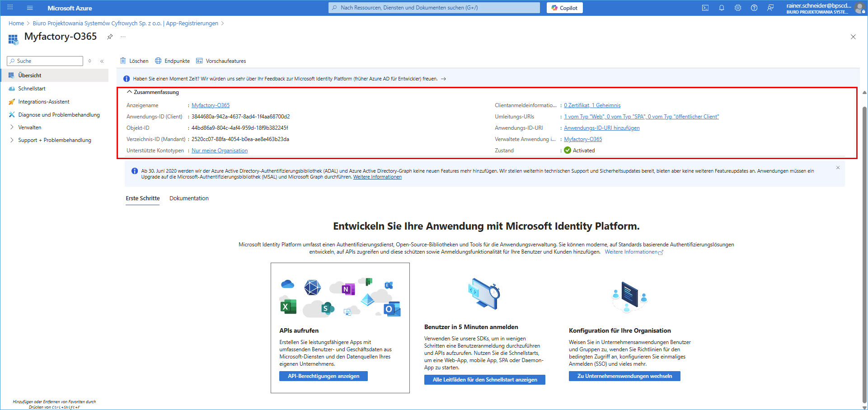Click Anwendungs-ID-URI hinzufügen

tap(602, 128)
